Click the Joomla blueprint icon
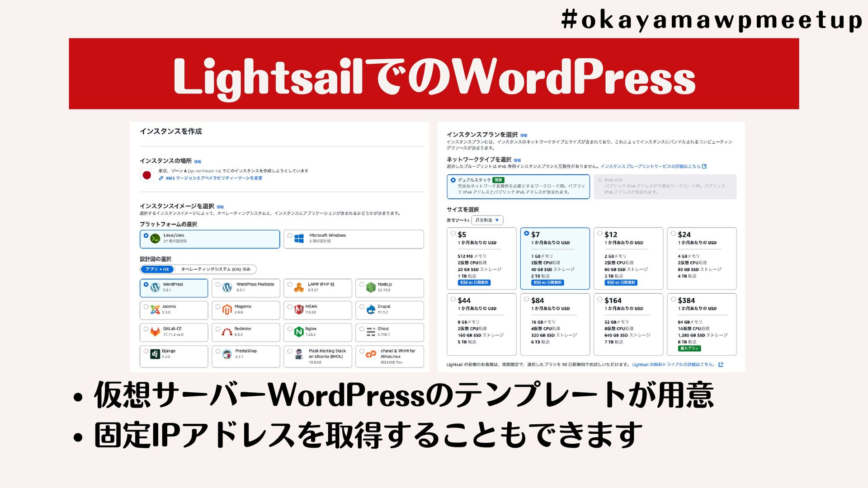 pyautogui.click(x=155, y=310)
